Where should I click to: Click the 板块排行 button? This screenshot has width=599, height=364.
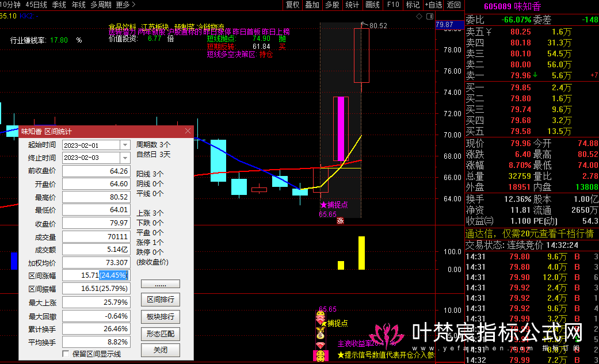point(161,317)
